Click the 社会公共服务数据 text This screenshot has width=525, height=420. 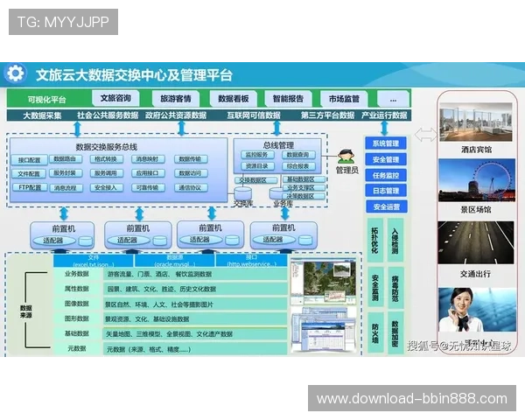click(x=108, y=115)
